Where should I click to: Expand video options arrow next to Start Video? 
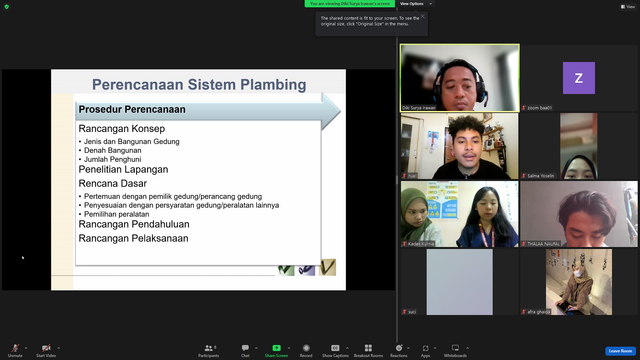tap(58, 348)
